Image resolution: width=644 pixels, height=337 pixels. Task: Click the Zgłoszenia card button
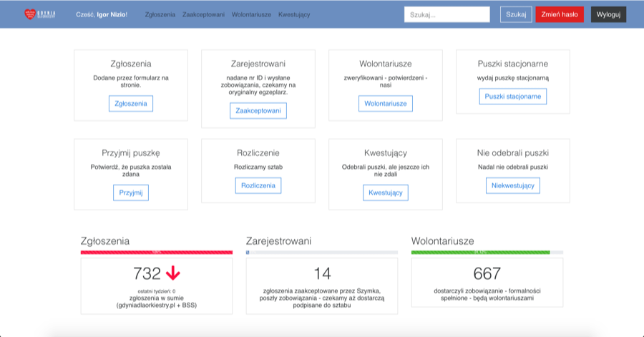pos(131,104)
